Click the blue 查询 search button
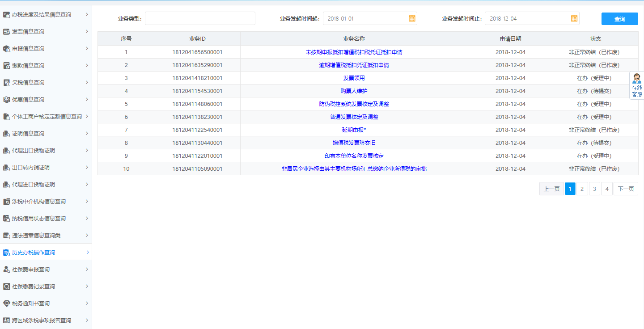Viewport: 644px width, 329px height. pyautogui.click(x=619, y=18)
